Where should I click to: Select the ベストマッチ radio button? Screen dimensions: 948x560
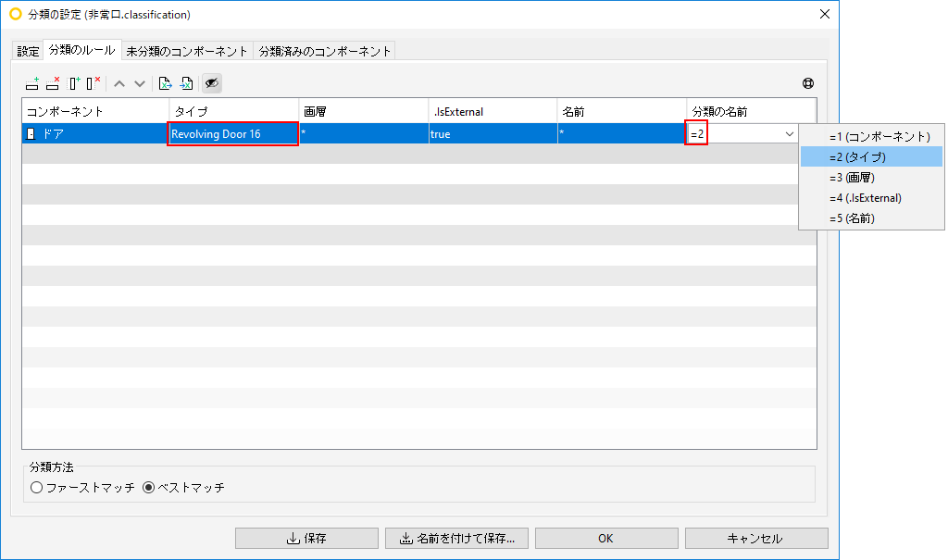pos(149,488)
